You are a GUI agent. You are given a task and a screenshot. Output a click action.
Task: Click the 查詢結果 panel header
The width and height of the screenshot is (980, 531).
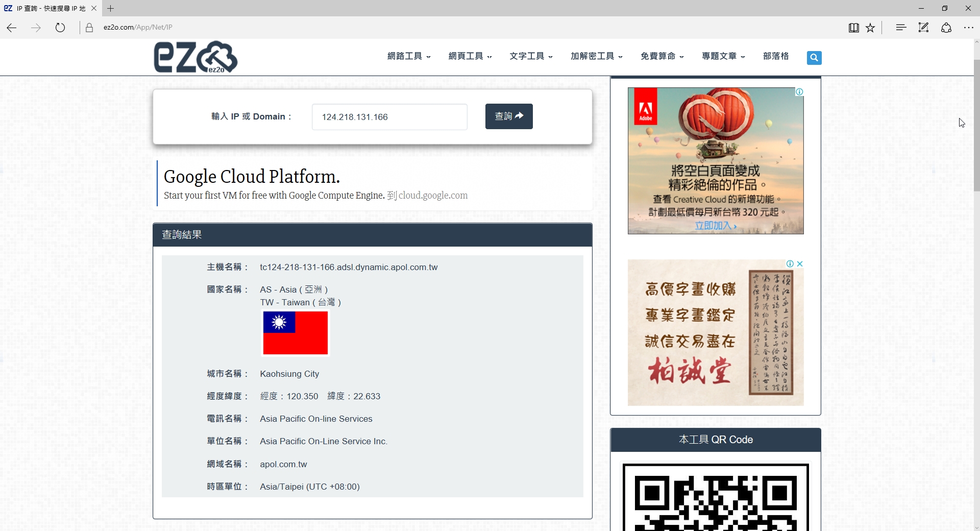[373, 235]
